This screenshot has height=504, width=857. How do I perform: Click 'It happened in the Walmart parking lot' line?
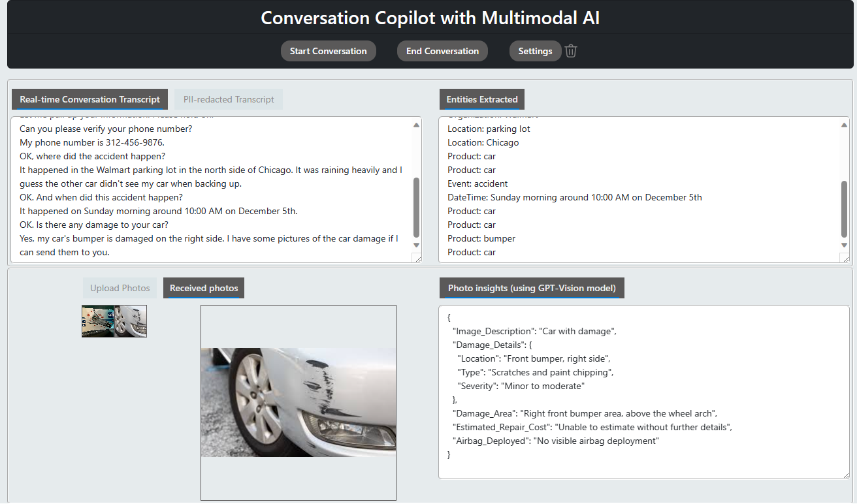pyautogui.click(x=211, y=177)
